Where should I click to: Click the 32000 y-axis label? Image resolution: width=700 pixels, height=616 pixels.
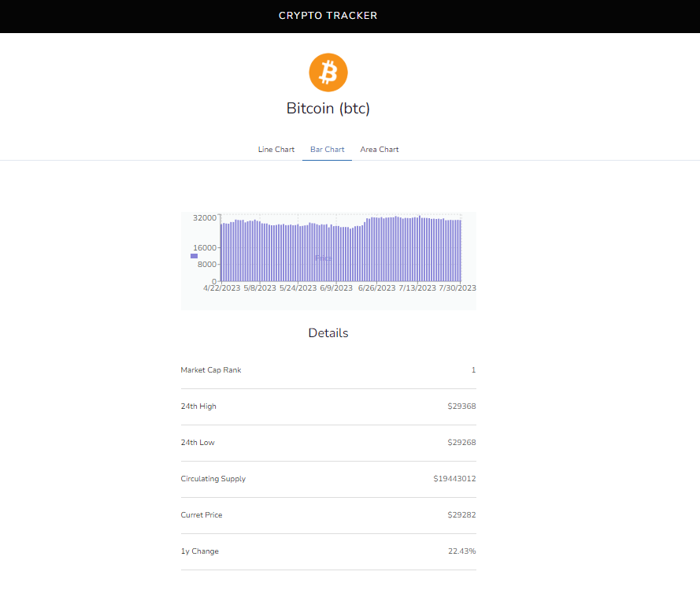205,218
